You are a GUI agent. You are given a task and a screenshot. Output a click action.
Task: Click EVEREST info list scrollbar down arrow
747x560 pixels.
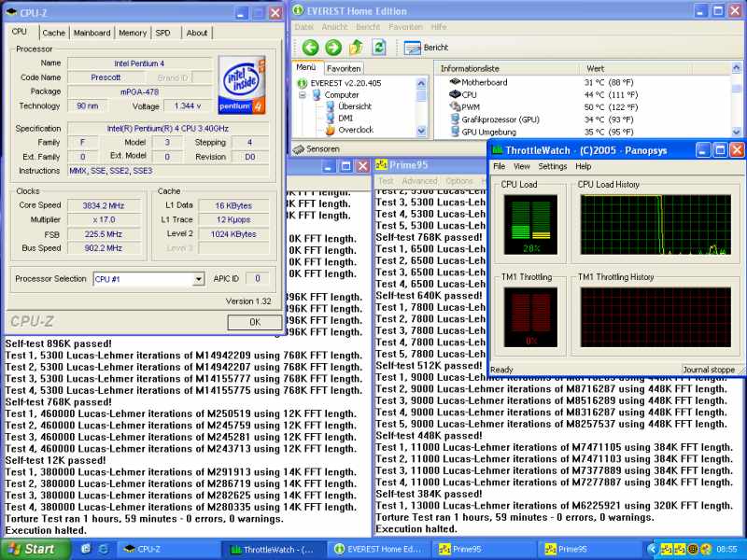click(x=737, y=132)
